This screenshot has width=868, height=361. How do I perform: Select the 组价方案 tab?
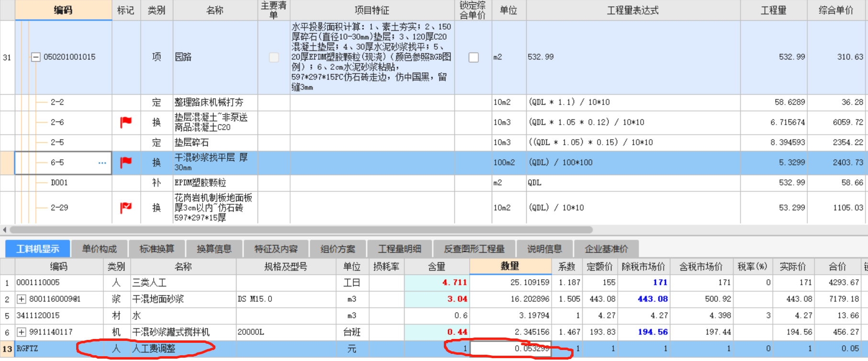pos(338,249)
